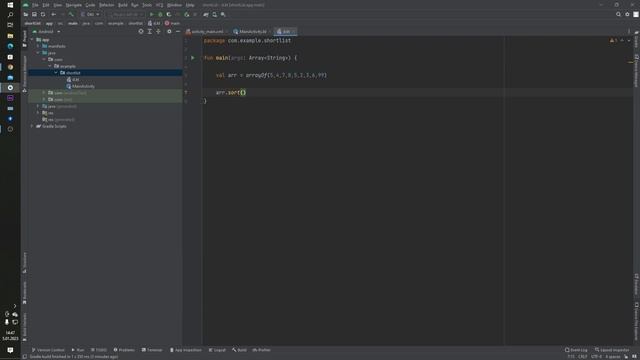Open Project panel gear options
Screen dimensions: 640x360
169,31
